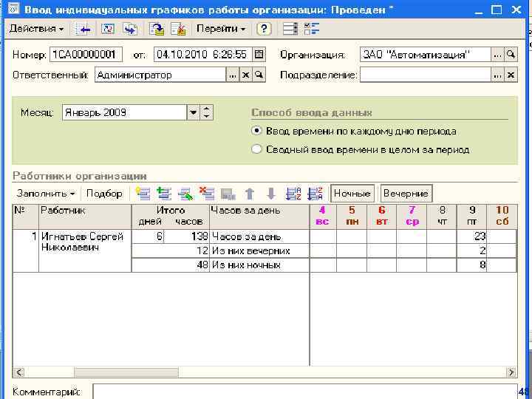This screenshot has width=532, height=399.
Task: Click the Работник column header
Action: (x=85, y=216)
